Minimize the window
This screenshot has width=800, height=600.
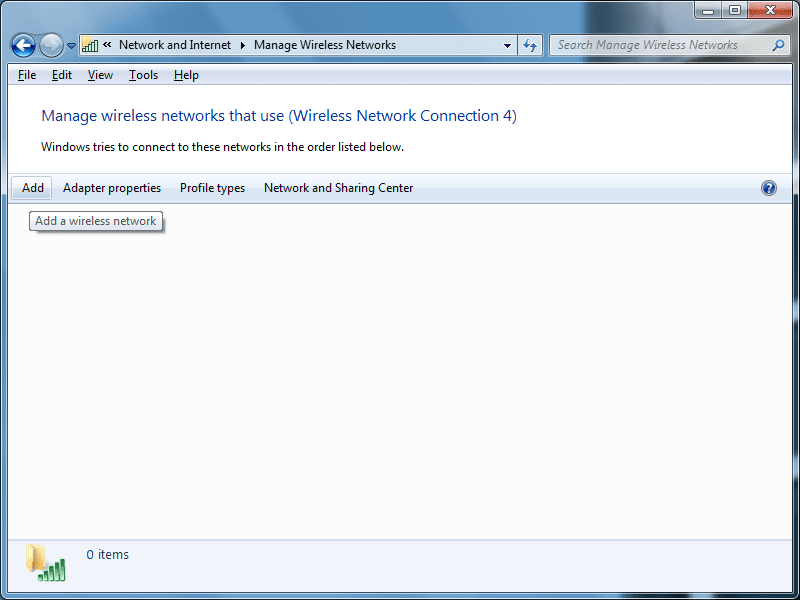708,10
